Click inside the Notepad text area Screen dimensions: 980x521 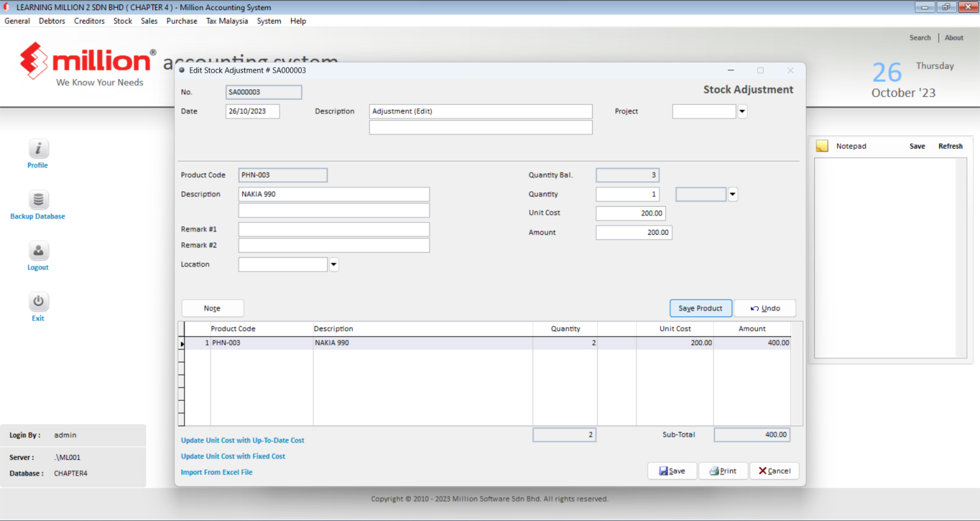pos(886,258)
